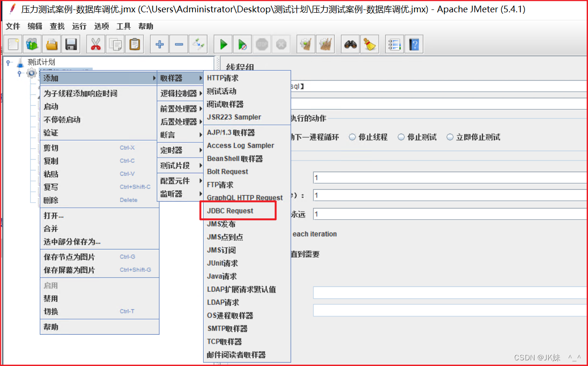Expand the 逻辑控制器 submenu

tap(180, 93)
